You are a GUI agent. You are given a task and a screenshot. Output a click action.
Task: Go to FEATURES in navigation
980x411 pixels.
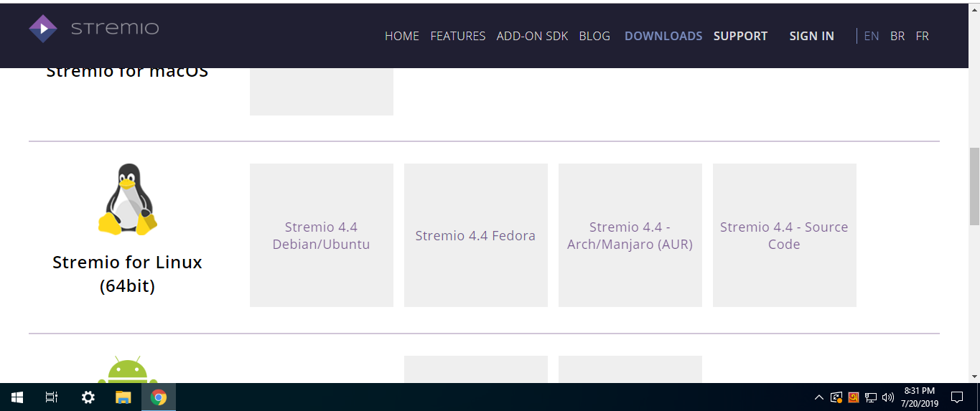click(458, 36)
